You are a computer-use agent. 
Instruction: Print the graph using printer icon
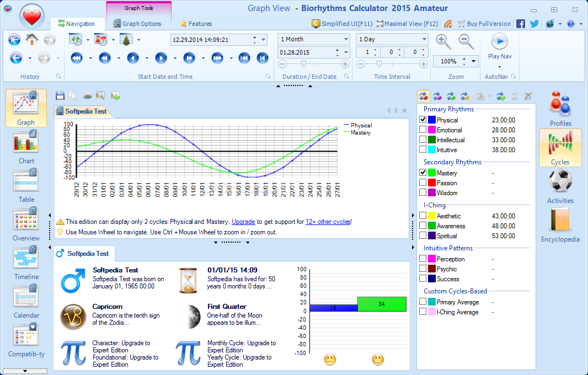[87, 95]
